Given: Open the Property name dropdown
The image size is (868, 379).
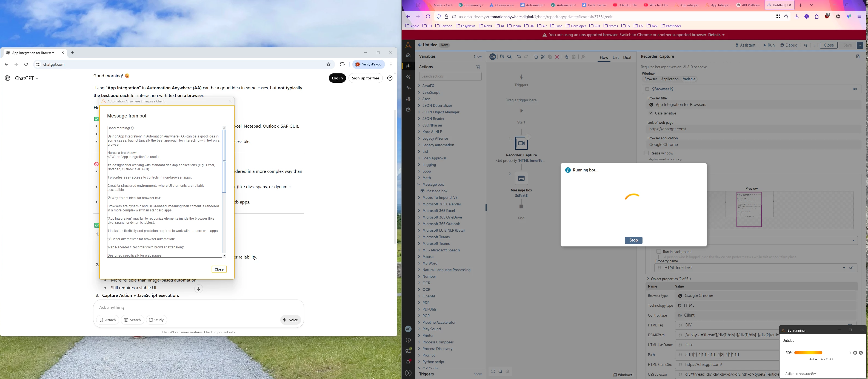Looking at the screenshot, I should (x=844, y=268).
